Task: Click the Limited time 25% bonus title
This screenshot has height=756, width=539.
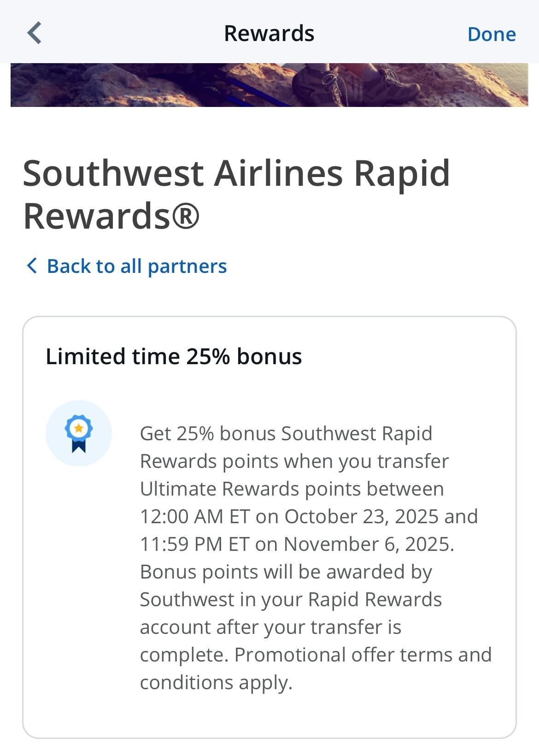Action: pyautogui.click(x=174, y=356)
